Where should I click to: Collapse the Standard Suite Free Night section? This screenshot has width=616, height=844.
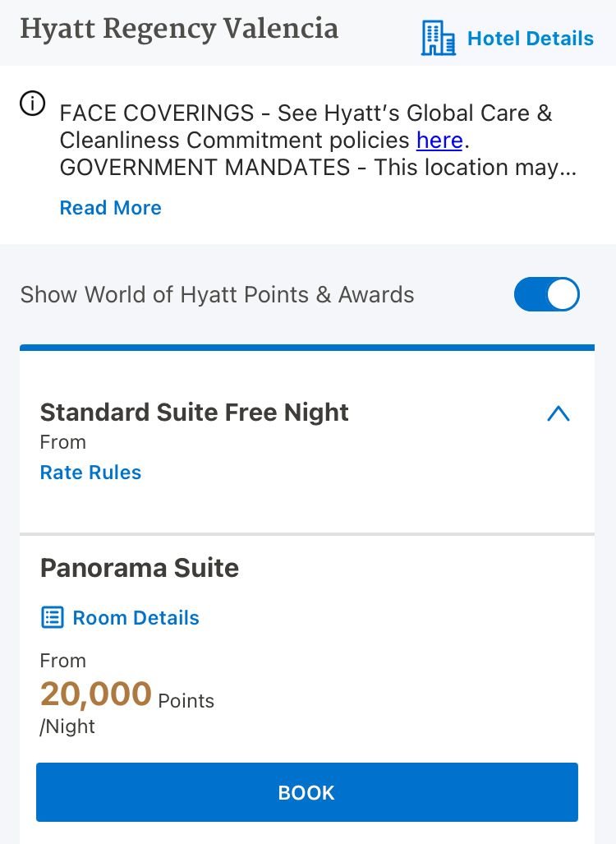(x=558, y=413)
